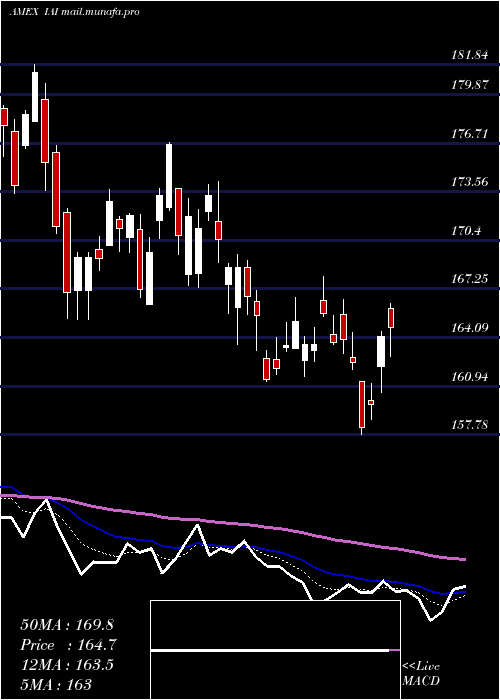Click the 5MA : 163 readout
This screenshot has width=500, height=700.
(56, 685)
